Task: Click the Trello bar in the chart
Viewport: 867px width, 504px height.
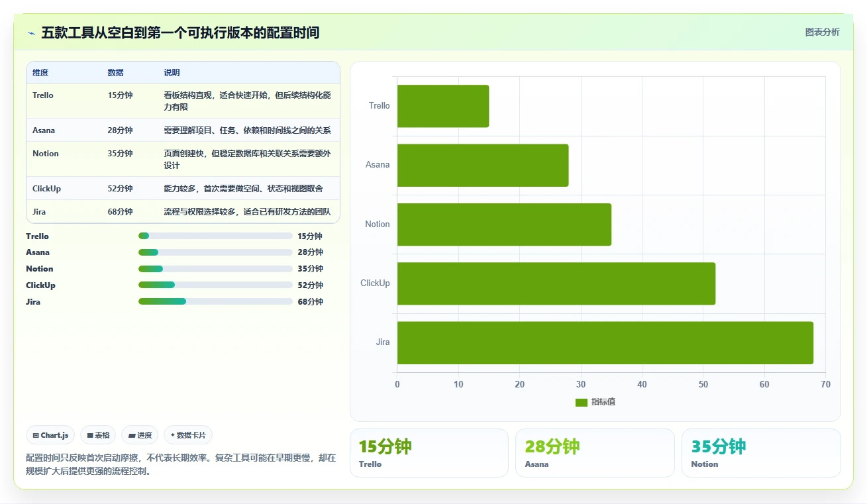Action: [x=443, y=106]
